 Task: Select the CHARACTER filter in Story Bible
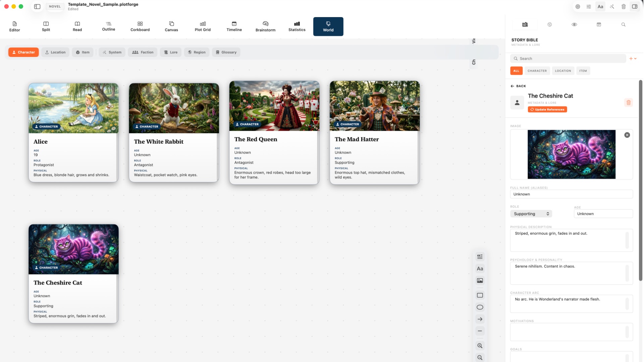coord(537,71)
